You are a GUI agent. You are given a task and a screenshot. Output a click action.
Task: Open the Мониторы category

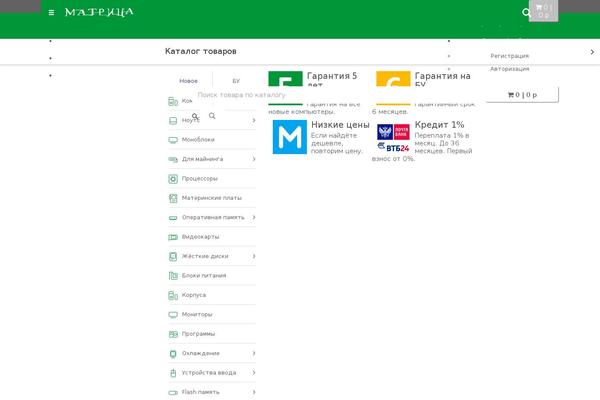click(197, 315)
